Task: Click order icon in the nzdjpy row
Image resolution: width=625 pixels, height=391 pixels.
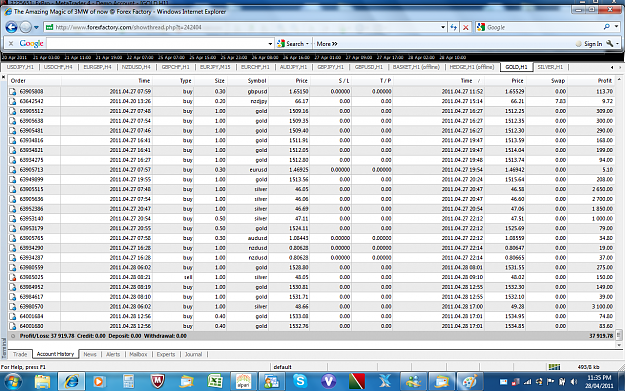Action: pyautogui.click(x=13, y=101)
